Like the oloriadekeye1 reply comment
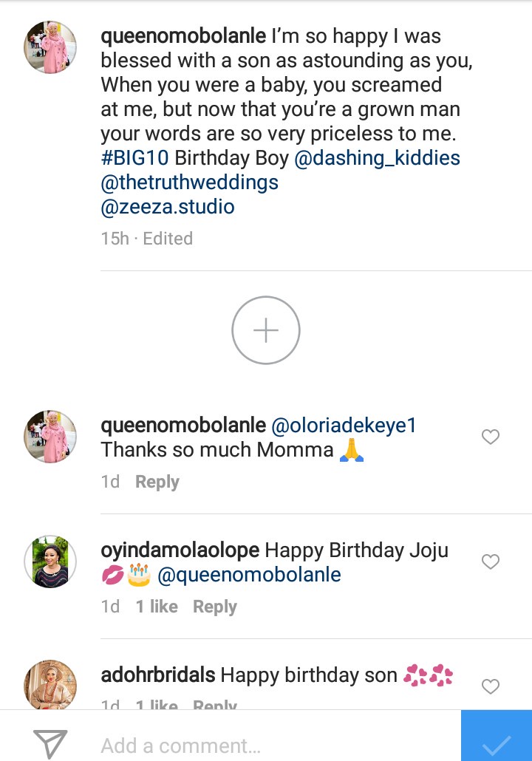This screenshot has width=532, height=761. click(x=491, y=437)
